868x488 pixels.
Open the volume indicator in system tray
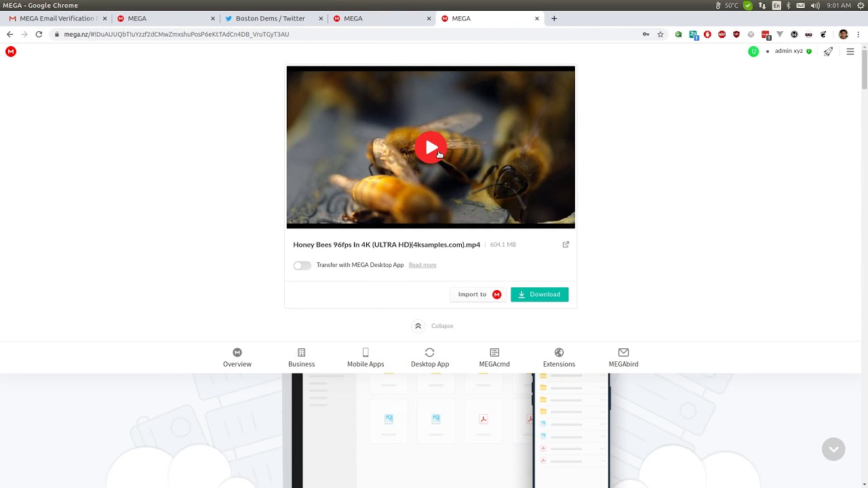[x=815, y=5]
